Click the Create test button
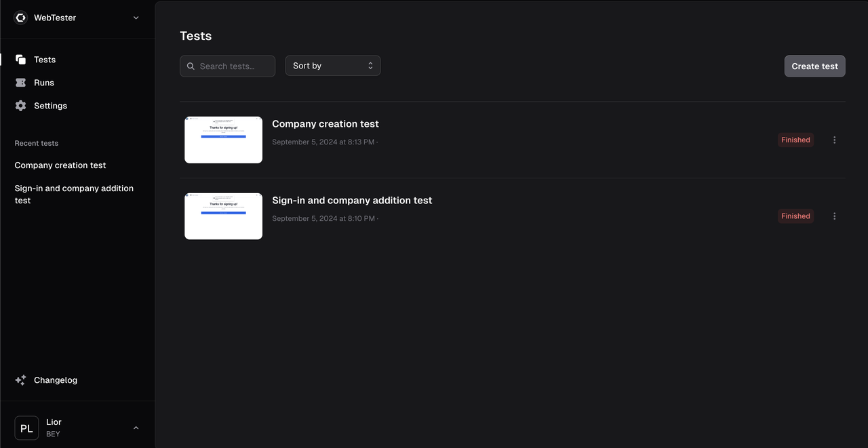Image resolution: width=868 pixels, height=448 pixels. [x=814, y=66]
